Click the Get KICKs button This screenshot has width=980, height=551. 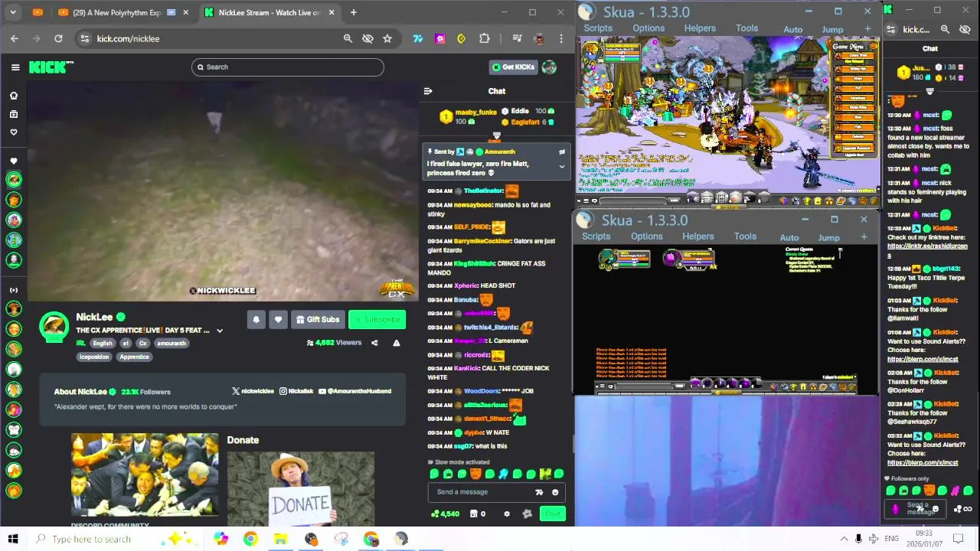[514, 67]
